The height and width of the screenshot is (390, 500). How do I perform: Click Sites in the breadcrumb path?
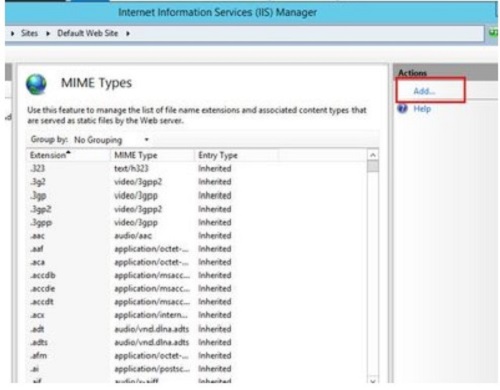29,33
